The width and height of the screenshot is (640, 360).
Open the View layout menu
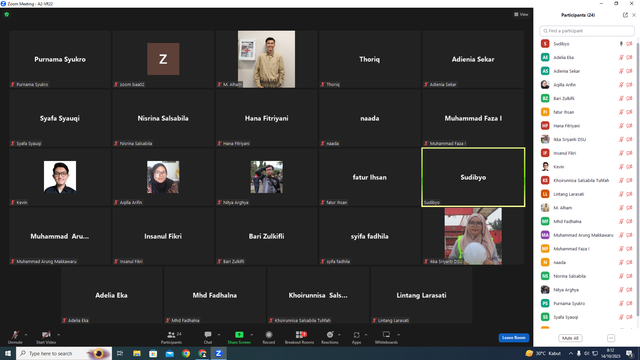[x=521, y=14]
